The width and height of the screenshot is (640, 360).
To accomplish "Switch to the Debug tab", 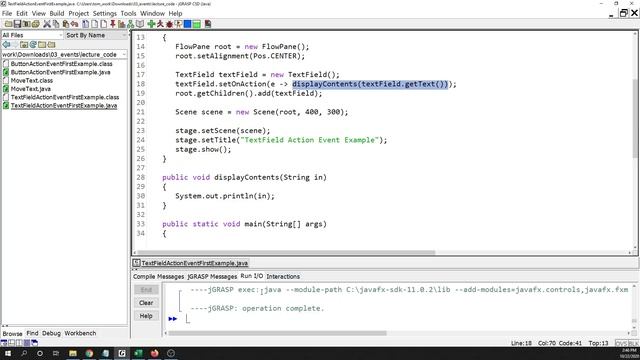I will [x=51, y=333].
